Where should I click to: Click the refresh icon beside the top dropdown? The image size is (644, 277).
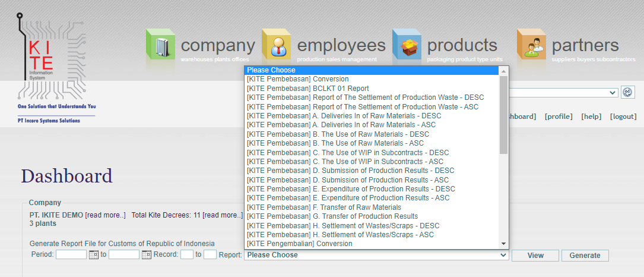click(627, 92)
